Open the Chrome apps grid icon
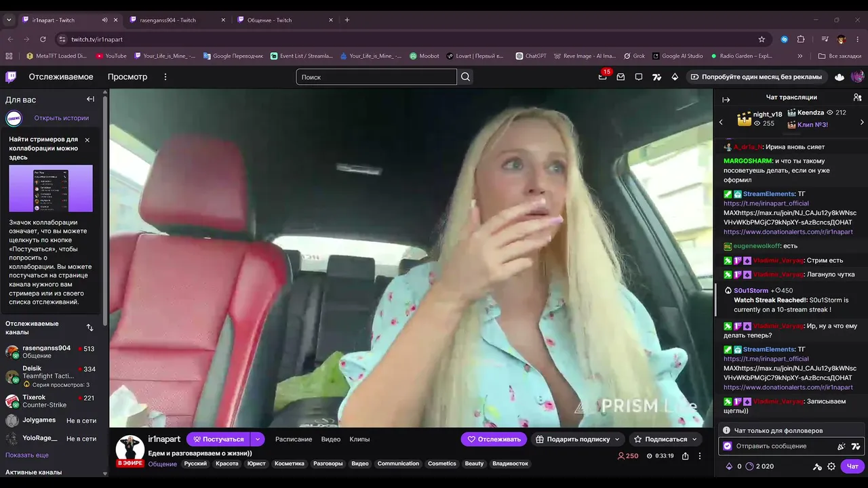Screen dimensions: 868x488 point(9,56)
